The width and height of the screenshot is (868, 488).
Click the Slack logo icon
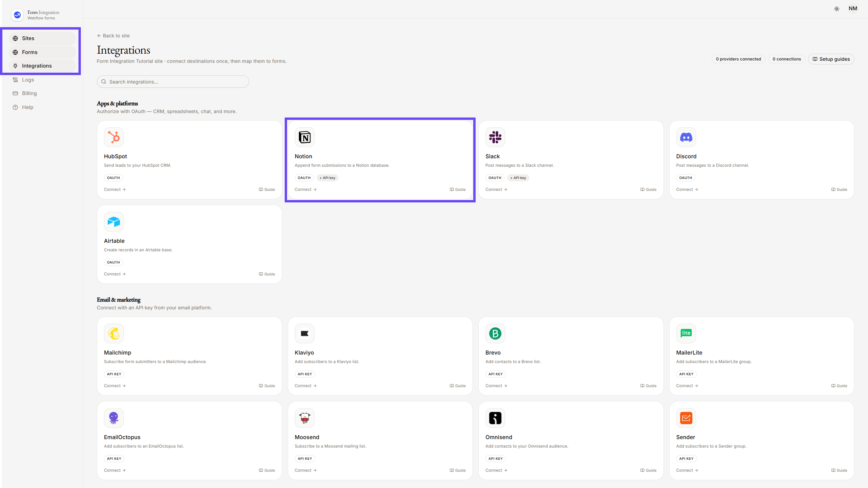click(x=495, y=137)
